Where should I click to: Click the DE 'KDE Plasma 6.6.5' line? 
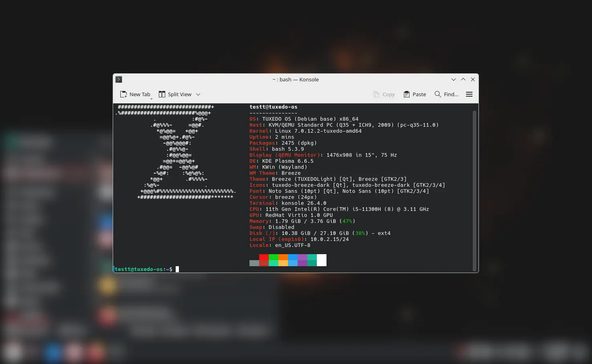pos(282,161)
